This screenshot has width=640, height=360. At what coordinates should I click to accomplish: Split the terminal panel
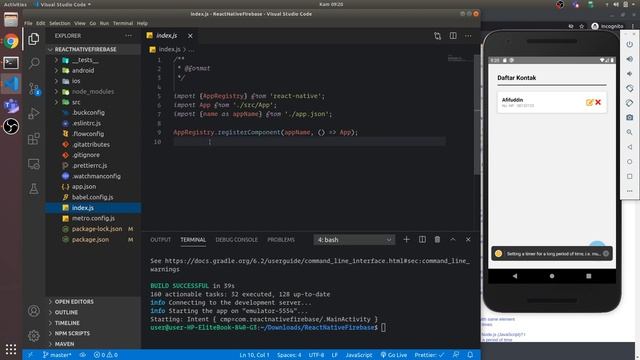click(x=422, y=240)
